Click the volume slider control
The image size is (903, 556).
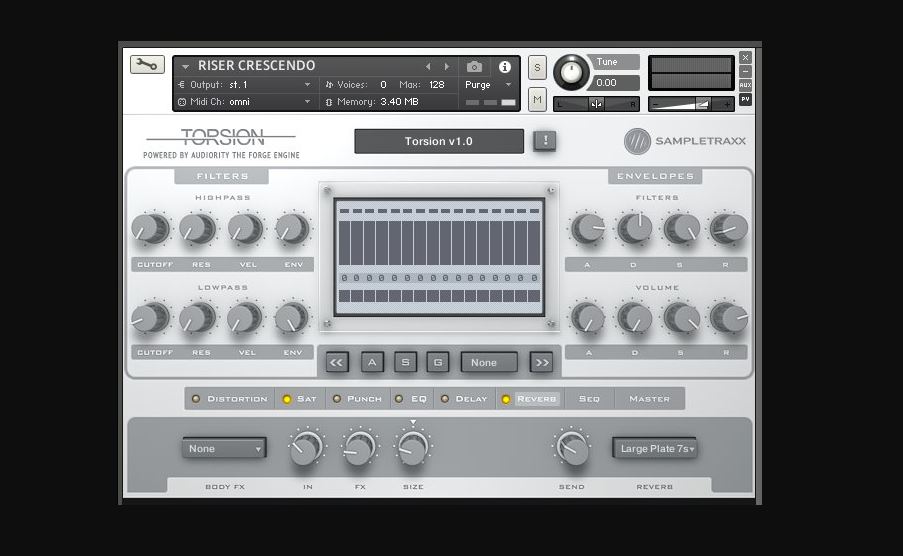click(x=692, y=104)
